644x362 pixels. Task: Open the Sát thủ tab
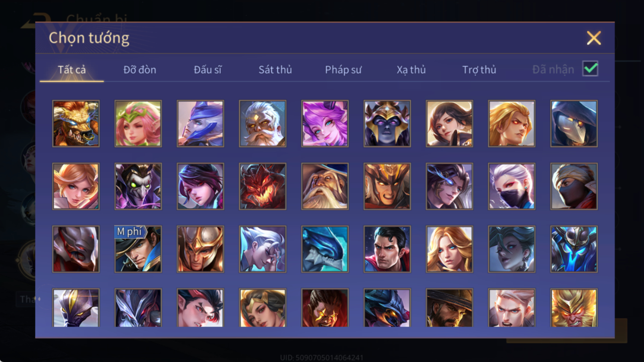pyautogui.click(x=275, y=70)
